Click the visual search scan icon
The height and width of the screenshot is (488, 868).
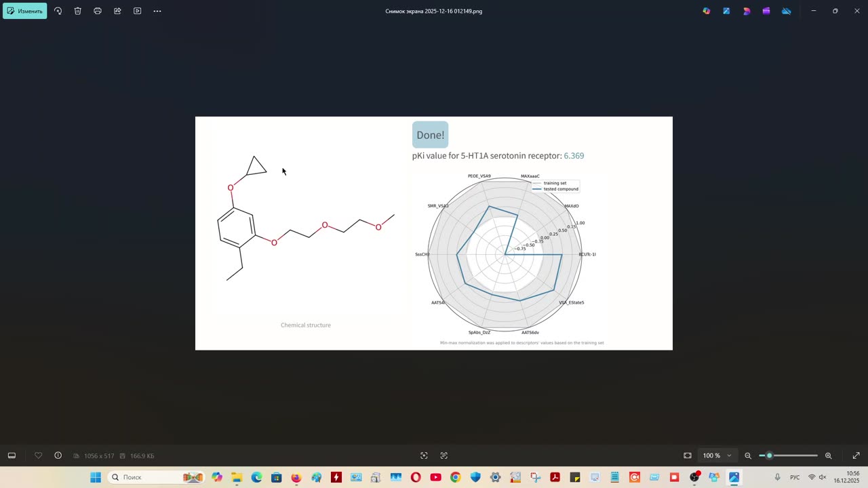(424, 455)
